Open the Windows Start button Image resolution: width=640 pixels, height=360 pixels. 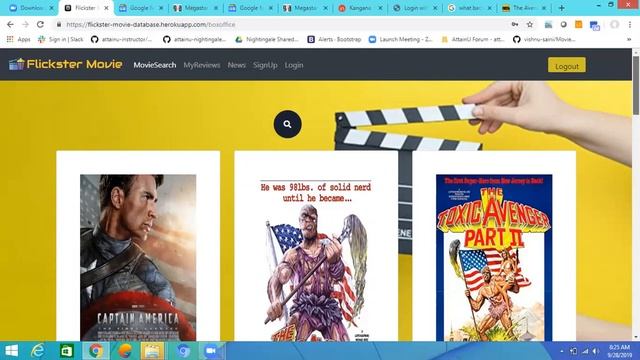(11, 351)
